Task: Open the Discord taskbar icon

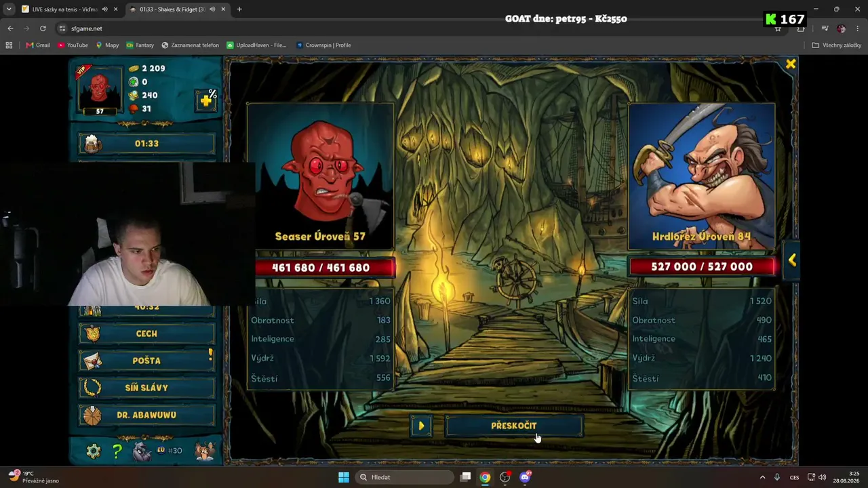Action: click(525, 477)
